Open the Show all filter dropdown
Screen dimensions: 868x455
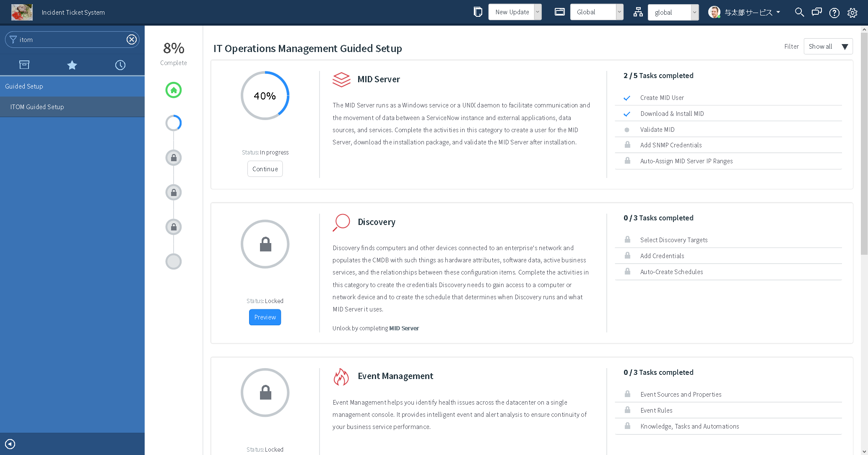coord(828,47)
